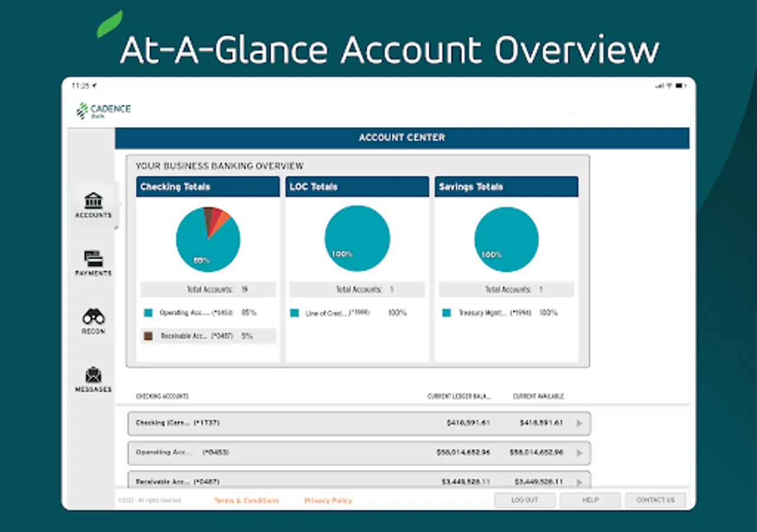
Task: Expand the Checking (*1737) account row arrow
Action: (579, 423)
